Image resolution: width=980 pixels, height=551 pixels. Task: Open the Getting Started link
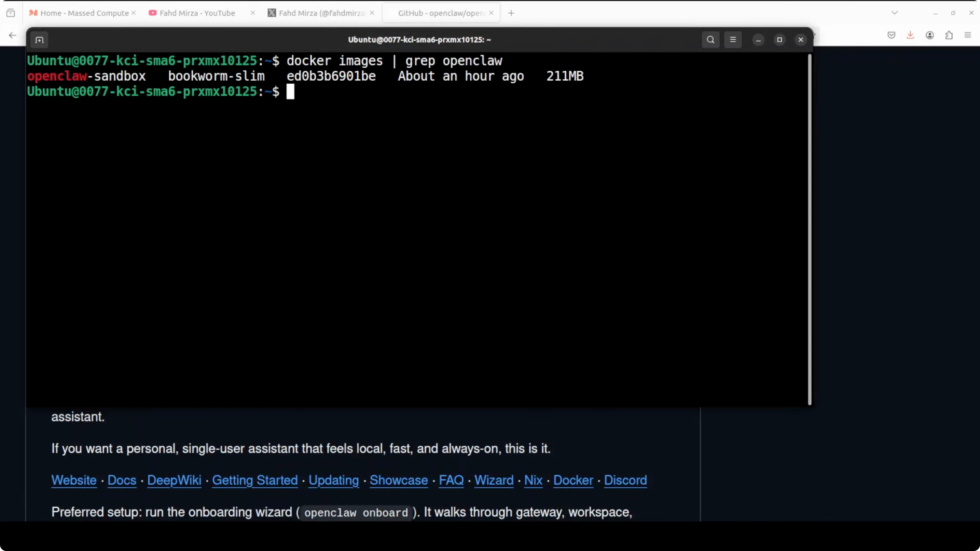point(255,480)
